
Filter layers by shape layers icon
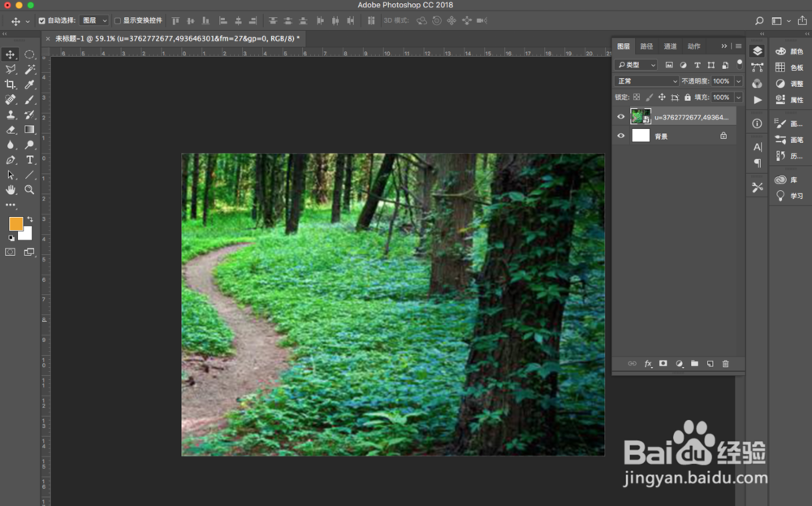pos(711,65)
